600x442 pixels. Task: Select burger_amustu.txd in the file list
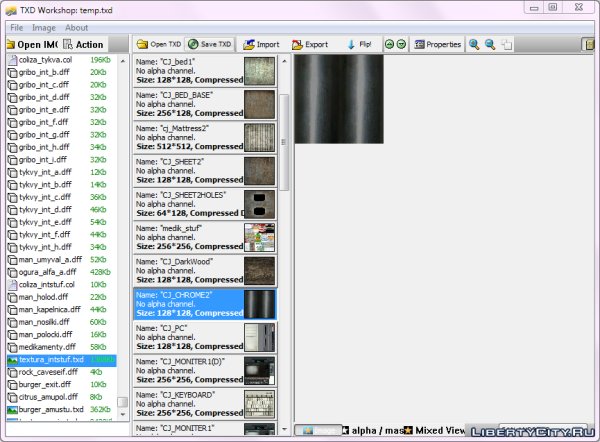click(50, 409)
